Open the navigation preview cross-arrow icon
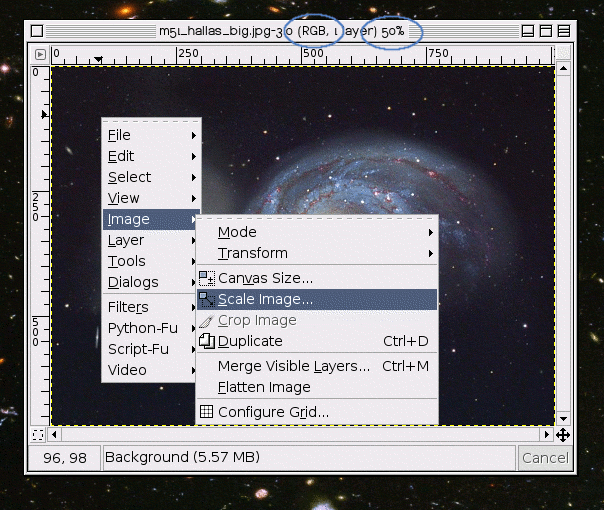 pos(563,435)
